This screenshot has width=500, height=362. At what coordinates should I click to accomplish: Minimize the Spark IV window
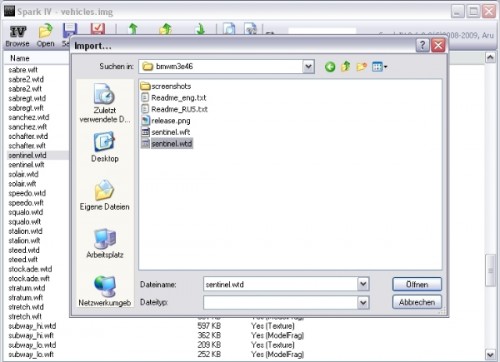click(x=458, y=12)
